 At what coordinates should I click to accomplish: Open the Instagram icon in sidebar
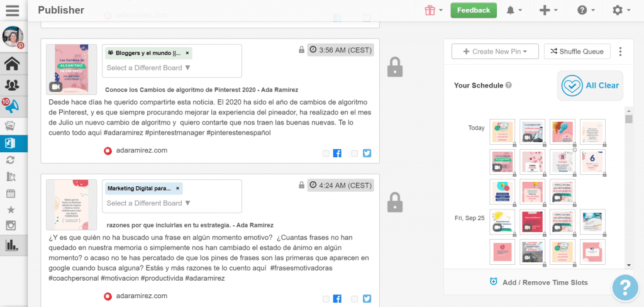click(11, 226)
